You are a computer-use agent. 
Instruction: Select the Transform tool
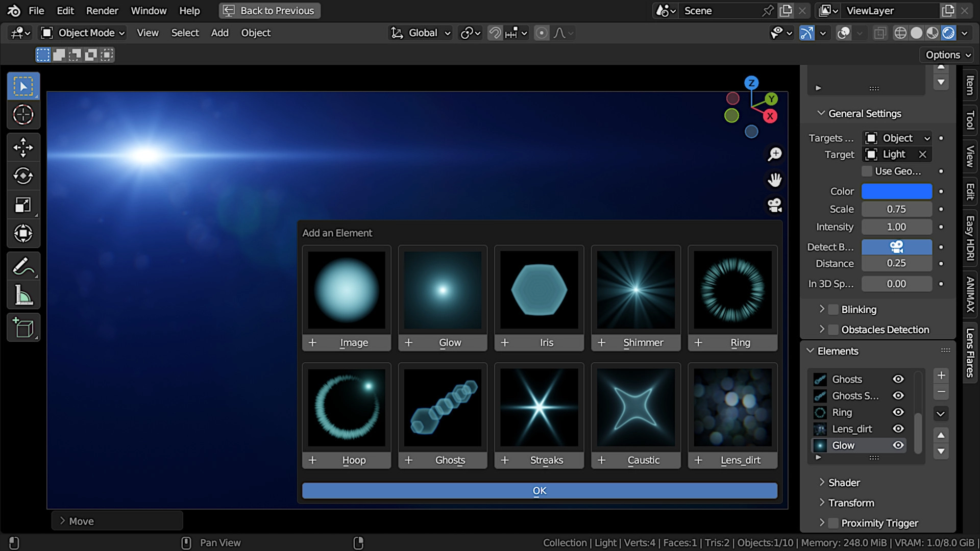(23, 233)
